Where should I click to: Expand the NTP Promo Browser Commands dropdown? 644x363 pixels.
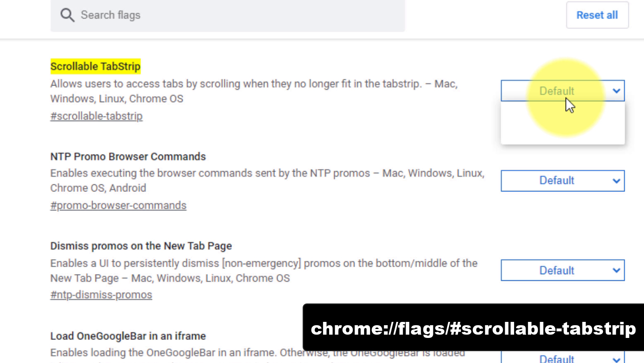coord(562,181)
